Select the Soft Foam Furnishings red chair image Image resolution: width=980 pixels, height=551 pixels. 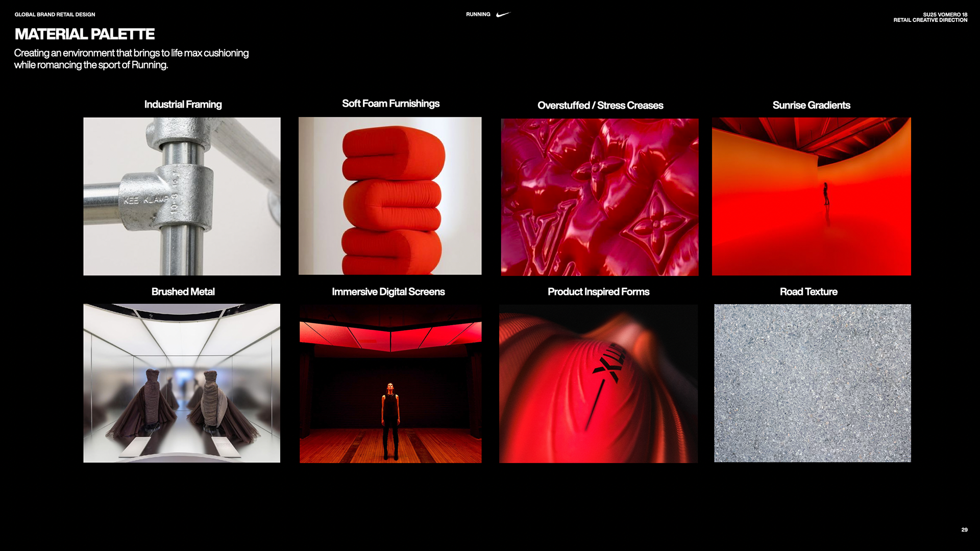pos(390,196)
